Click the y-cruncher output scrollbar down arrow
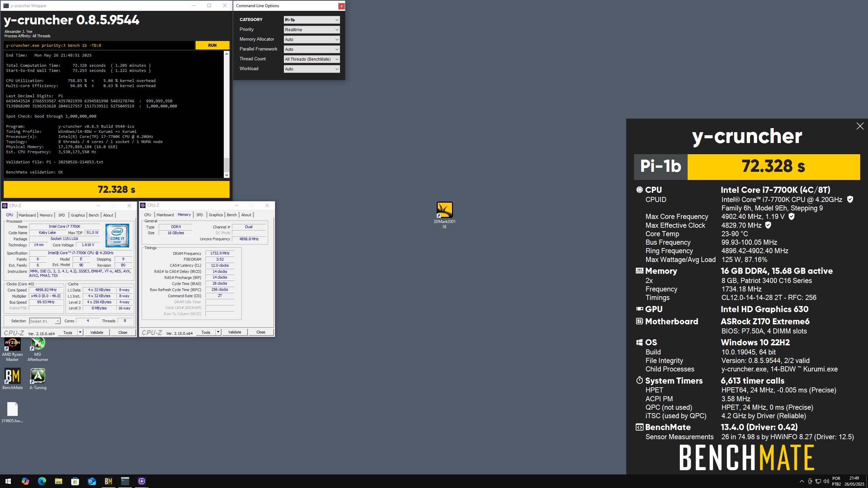868x488 pixels. coord(226,175)
